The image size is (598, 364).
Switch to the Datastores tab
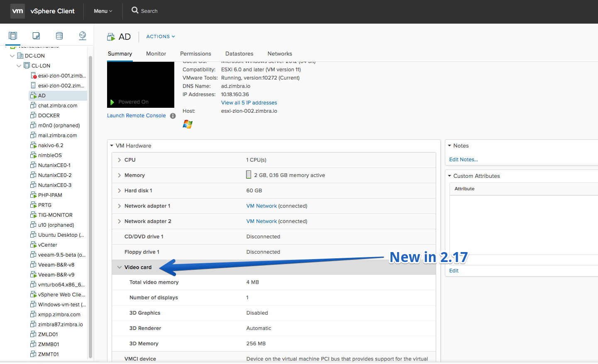tap(239, 54)
